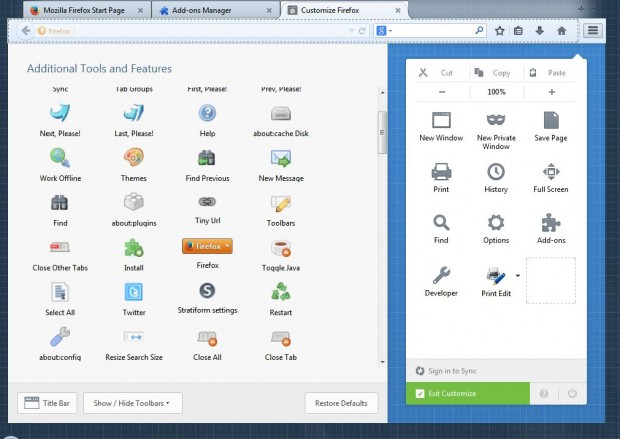Click the Downloads arrow icon in toolbar
The image size is (620, 439).
[539, 30]
